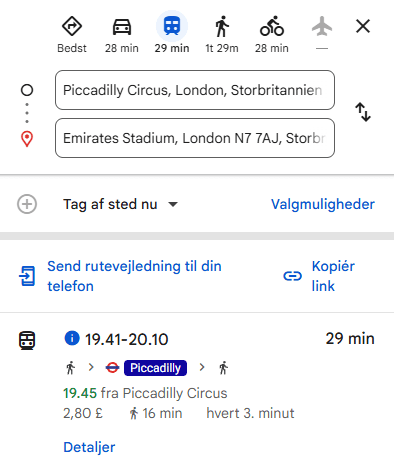Edit the Piccadilly Circus starting point field
Screen dimensions: 394x472
tap(195, 90)
